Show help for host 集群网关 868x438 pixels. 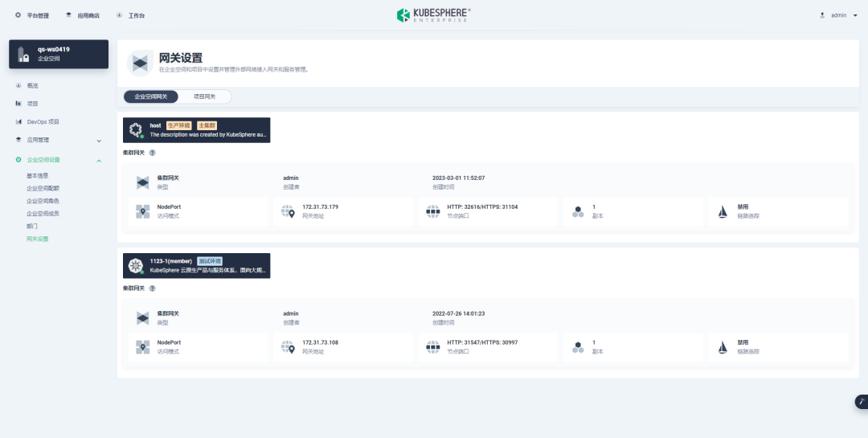point(152,153)
